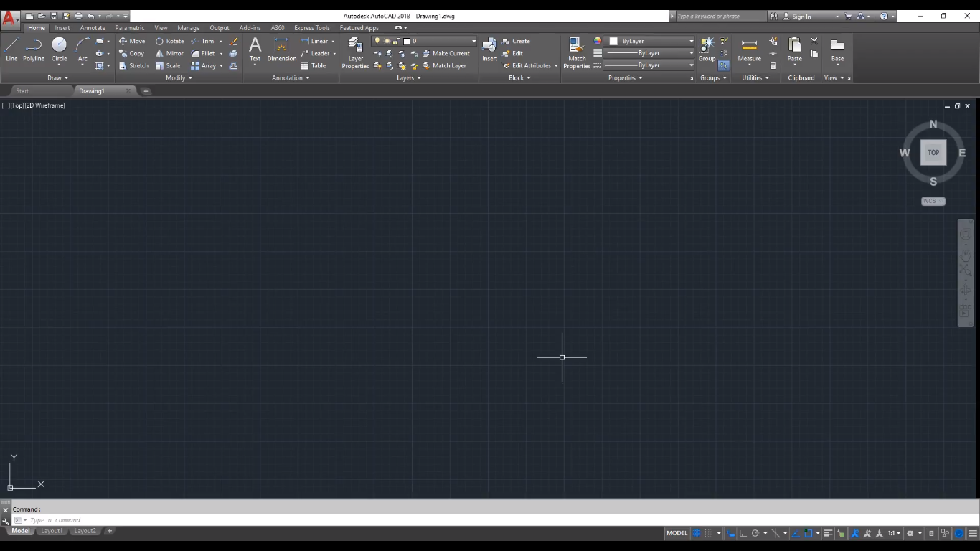Open the Layer Properties manager
Image resolution: width=980 pixels, height=551 pixels.
[354, 50]
